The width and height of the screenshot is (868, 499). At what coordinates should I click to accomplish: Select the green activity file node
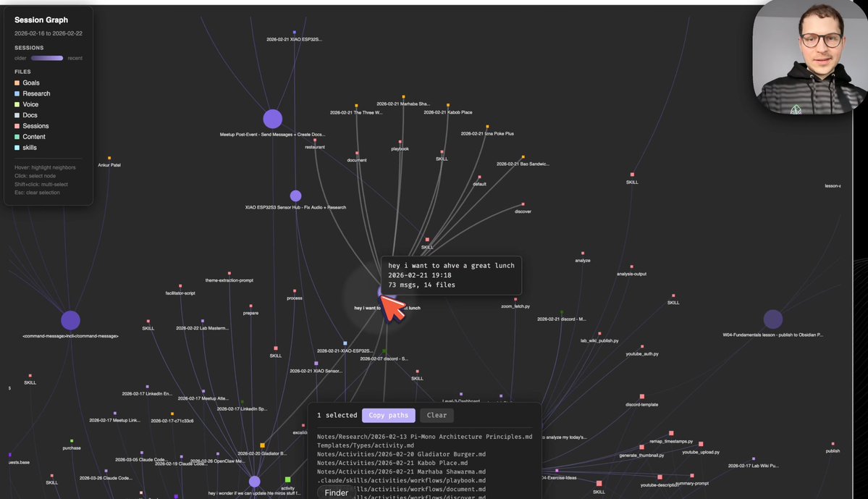click(287, 479)
